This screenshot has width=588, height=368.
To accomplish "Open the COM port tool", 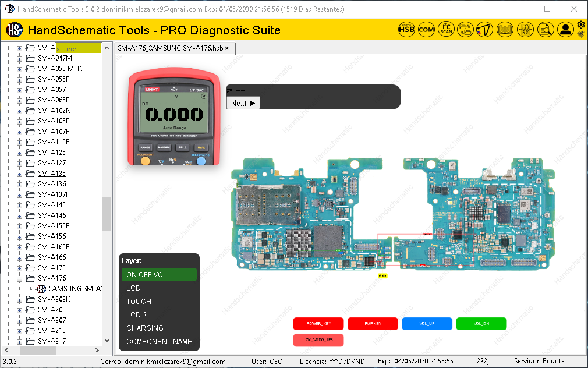I will point(426,29).
